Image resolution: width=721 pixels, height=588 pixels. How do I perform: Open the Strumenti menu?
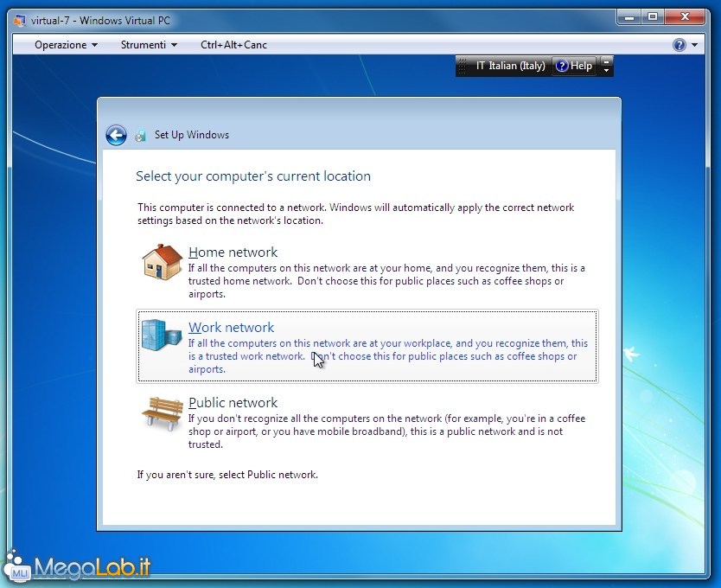click(x=149, y=45)
